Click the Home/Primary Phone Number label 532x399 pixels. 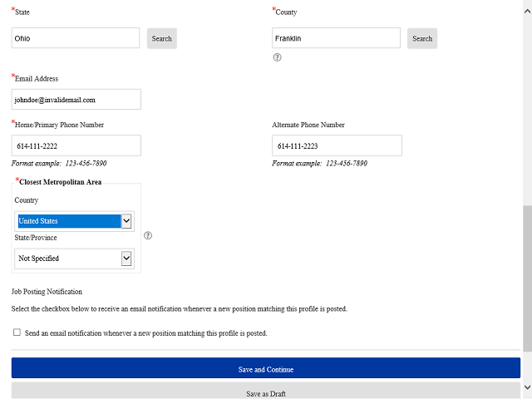pyautogui.click(x=59, y=125)
